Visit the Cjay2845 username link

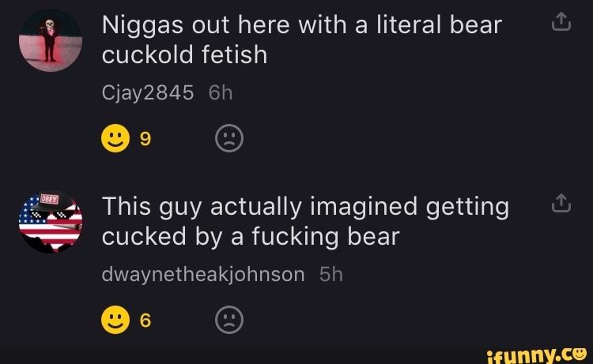point(148,93)
